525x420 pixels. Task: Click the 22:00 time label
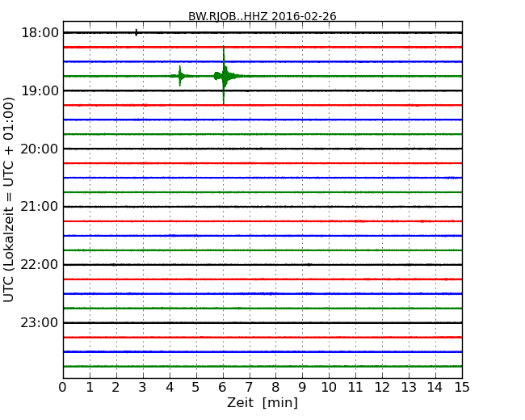[x=40, y=265]
